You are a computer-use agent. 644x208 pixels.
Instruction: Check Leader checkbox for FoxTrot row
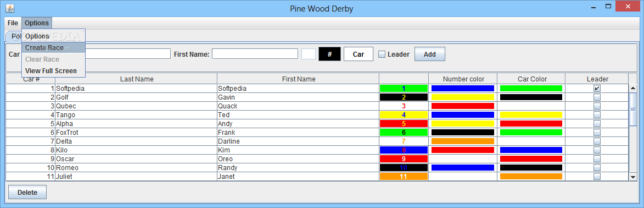pos(597,132)
